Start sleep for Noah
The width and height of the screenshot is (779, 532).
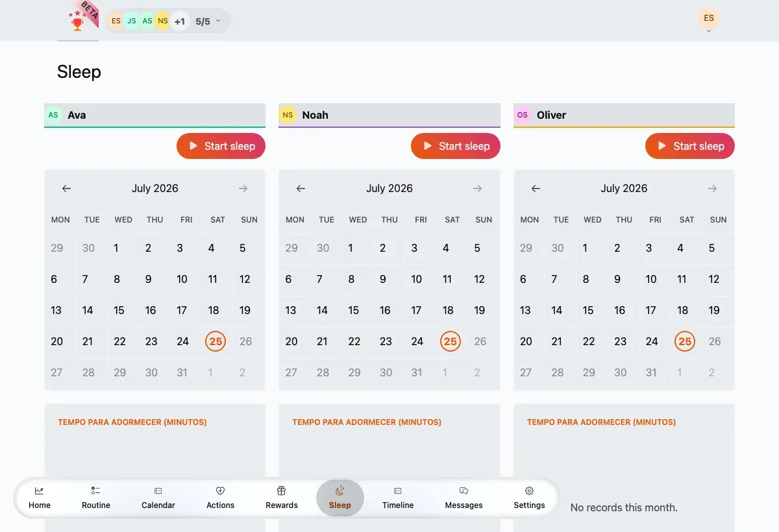click(x=456, y=146)
